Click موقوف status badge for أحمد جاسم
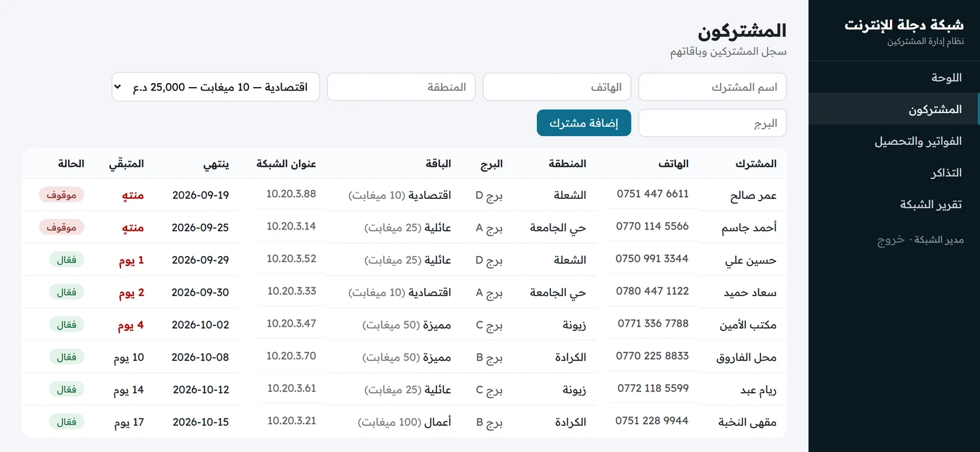 coord(62,227)
